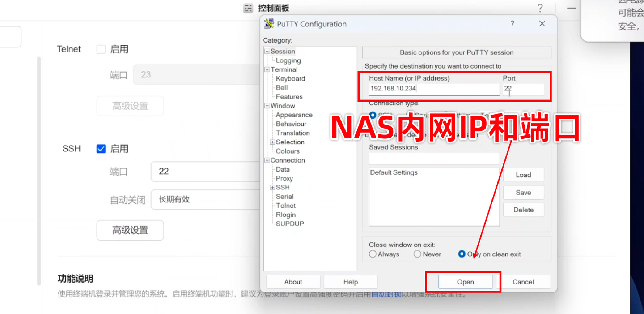Click the Load button
This screenshot has width=644, height=314.
click(x=523, y=175)
